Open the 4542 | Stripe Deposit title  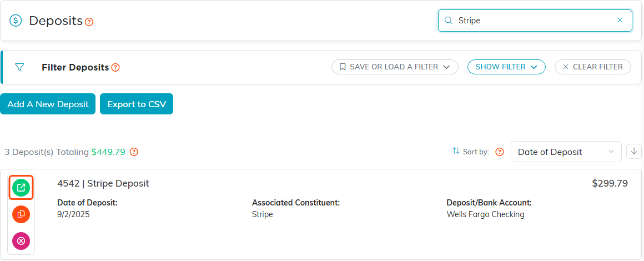click(x=103, y=183)
